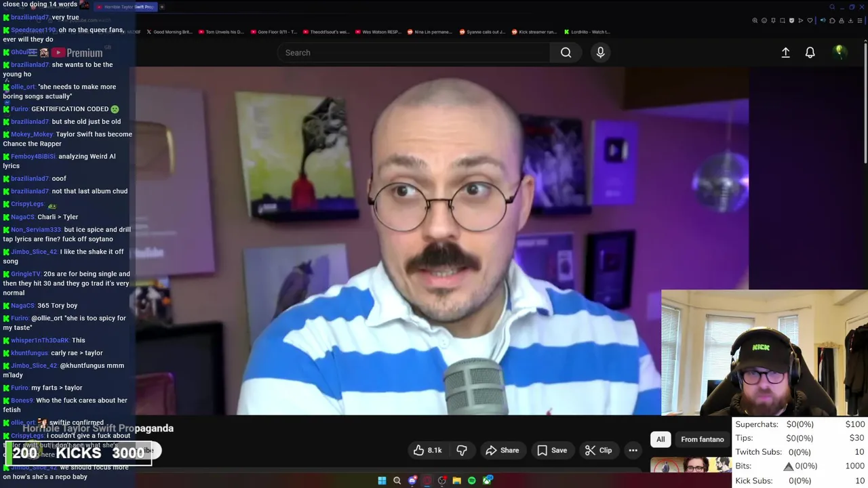
Task: Take a snapshot with the selection icon
Action: pos(782,20)
